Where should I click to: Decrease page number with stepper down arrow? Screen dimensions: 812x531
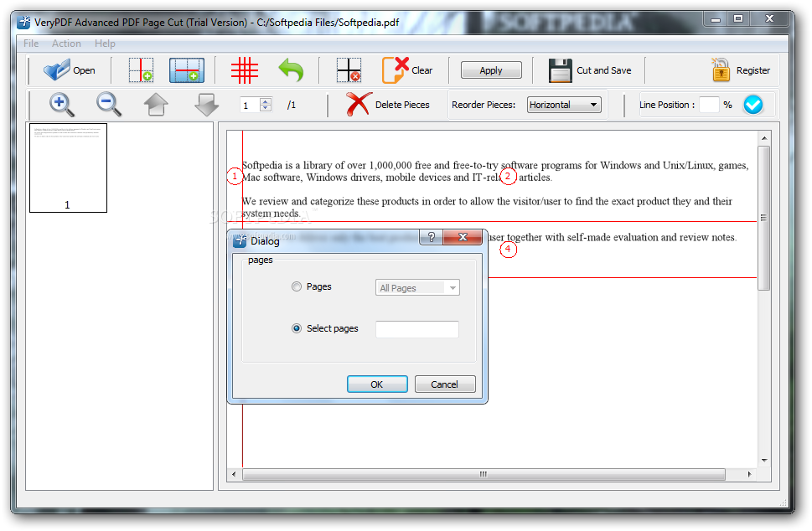pos(265,108)
